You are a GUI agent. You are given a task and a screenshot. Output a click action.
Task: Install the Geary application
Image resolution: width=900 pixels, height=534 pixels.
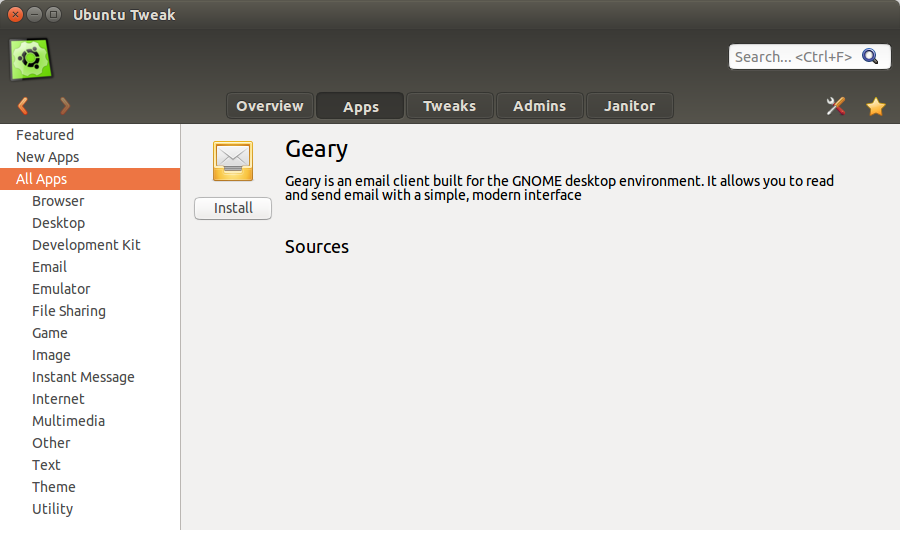(x=233, y=208)
